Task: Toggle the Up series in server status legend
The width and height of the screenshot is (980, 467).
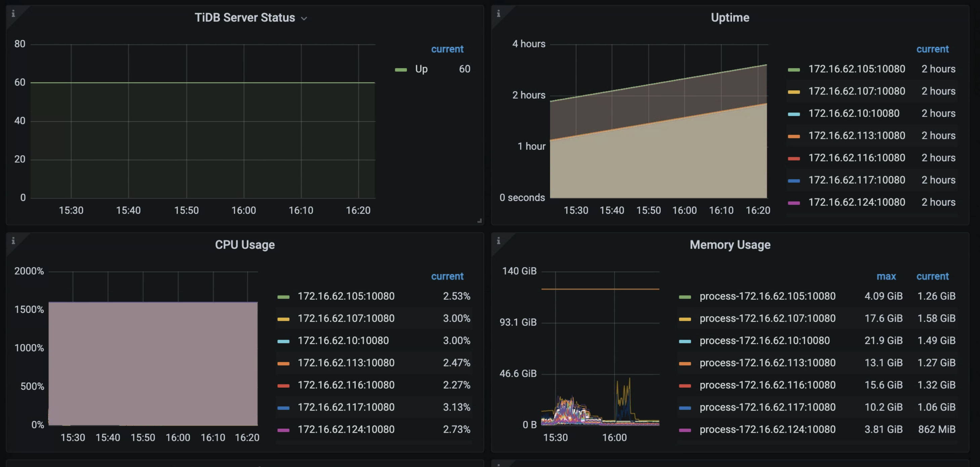Action: click(421, 69)
